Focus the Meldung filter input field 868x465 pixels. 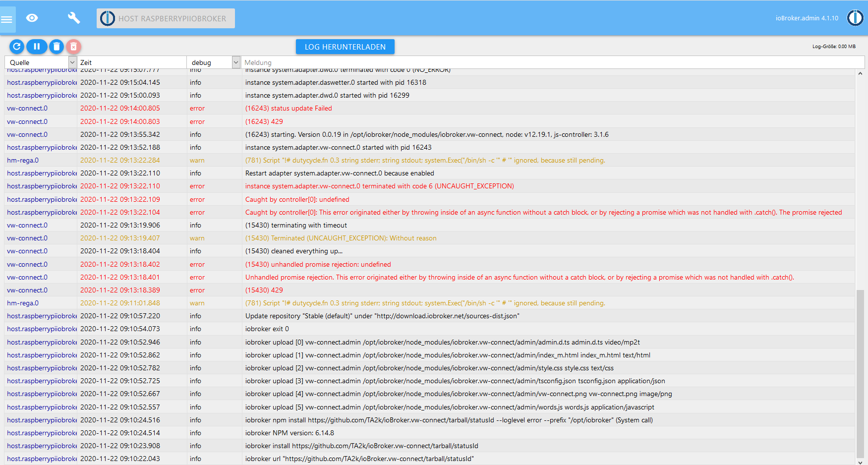[x=552, y=62]
